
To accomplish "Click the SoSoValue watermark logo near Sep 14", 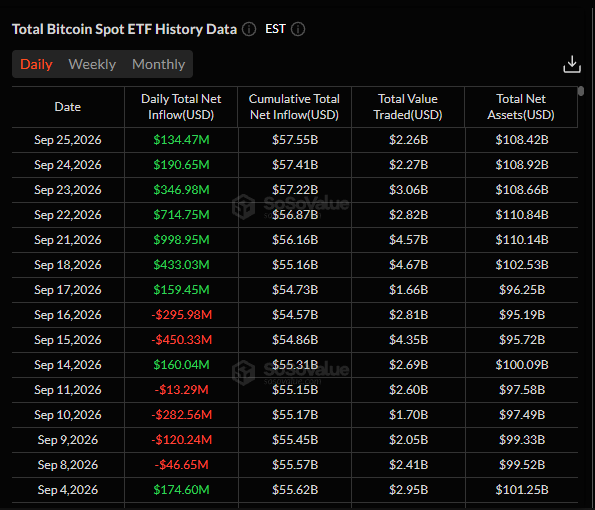I will 244,373.
